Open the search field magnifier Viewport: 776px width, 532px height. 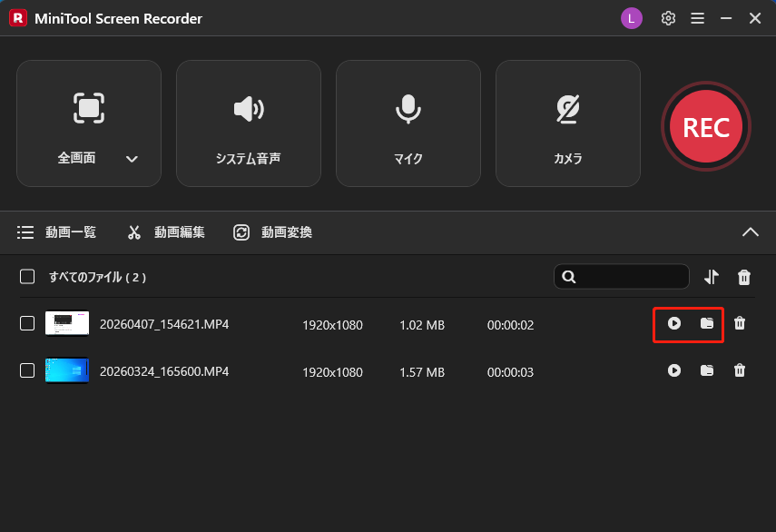click(x=569, y=276)
